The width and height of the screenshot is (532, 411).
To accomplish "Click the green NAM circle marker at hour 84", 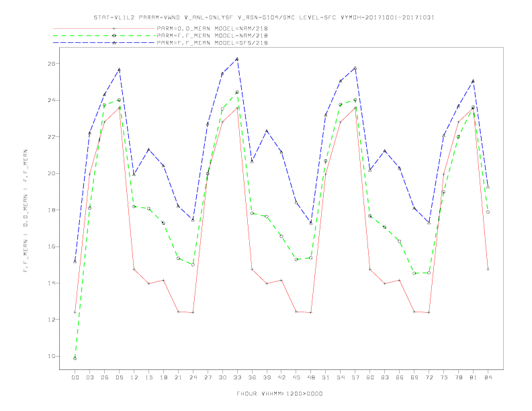I will [x=488, y=212].
